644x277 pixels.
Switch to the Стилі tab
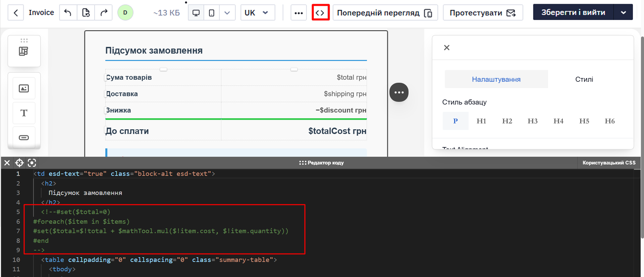pyautogui.click(x=584, y=79)
